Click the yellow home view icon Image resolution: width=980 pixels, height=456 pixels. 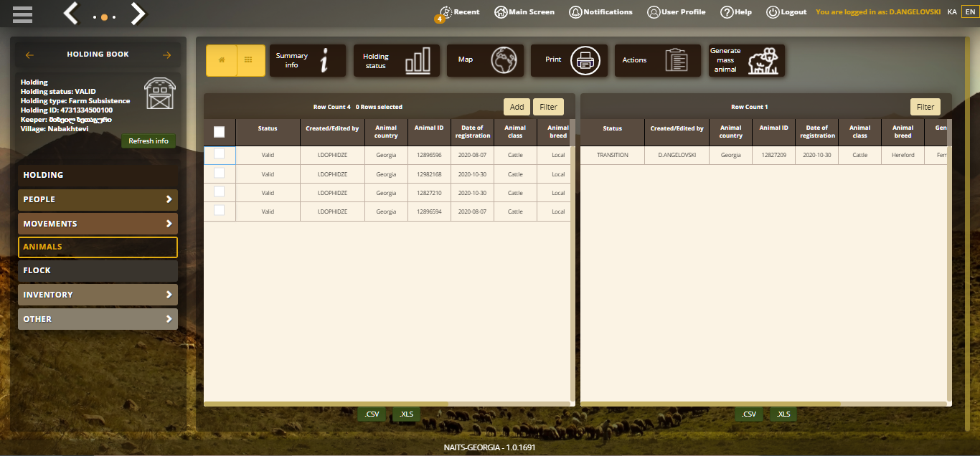[221, 60]
